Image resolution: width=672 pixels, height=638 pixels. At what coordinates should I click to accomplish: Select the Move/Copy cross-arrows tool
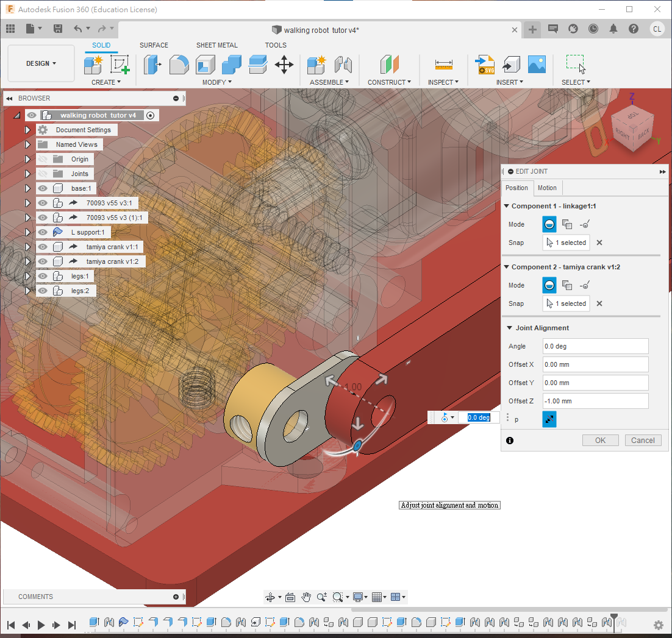284,64
